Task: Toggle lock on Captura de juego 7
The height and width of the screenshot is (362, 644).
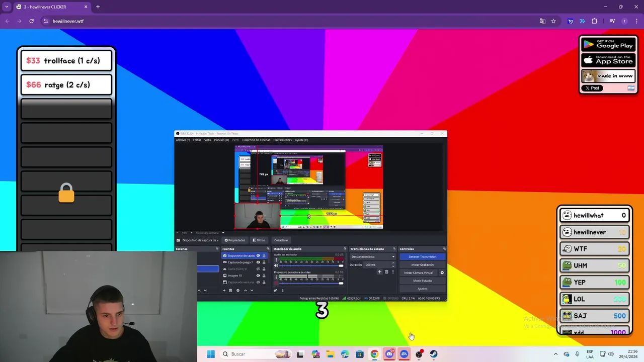Action: (264, 262)
